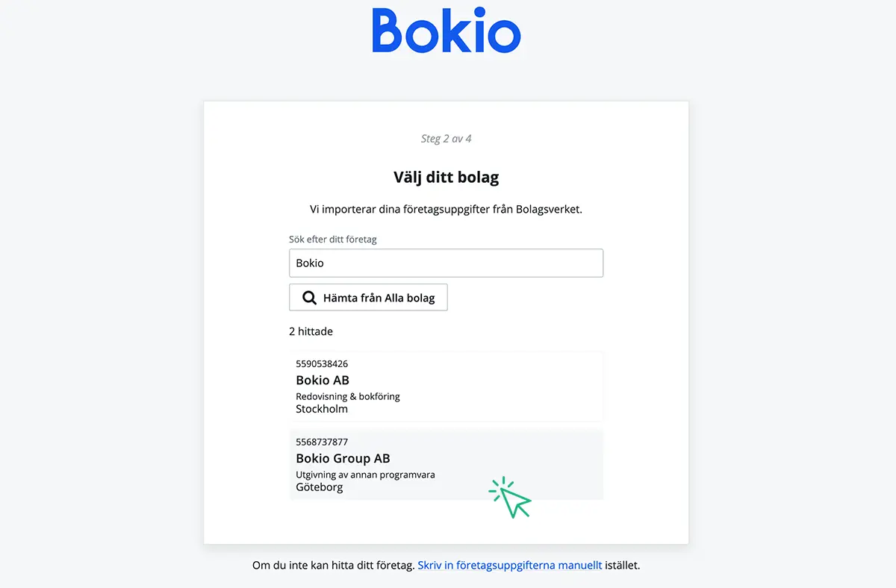Choose the Bokio Group AB company name
The image size is (896, 588).
(x=343, y=458)
